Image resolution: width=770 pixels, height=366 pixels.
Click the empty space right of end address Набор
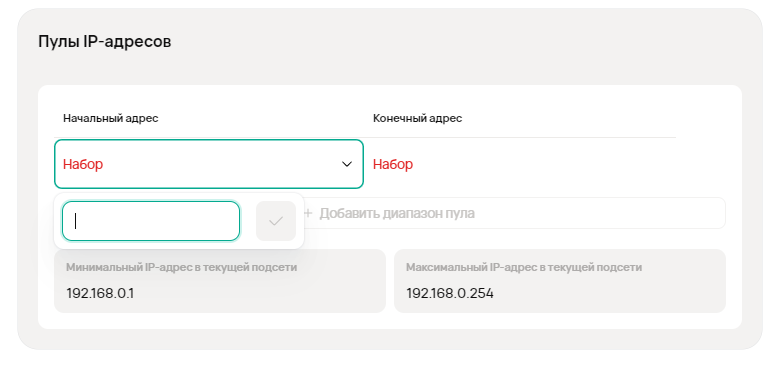(x=544, y=164)
